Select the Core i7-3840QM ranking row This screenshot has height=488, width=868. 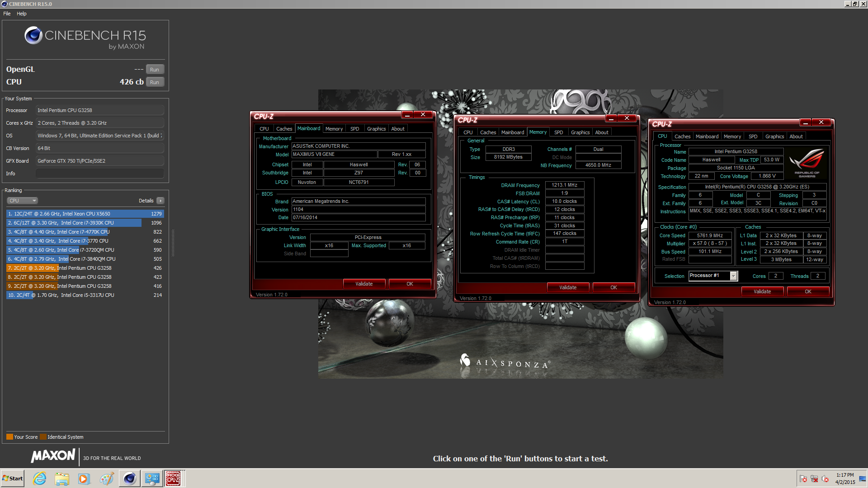[x=85, y=259]
